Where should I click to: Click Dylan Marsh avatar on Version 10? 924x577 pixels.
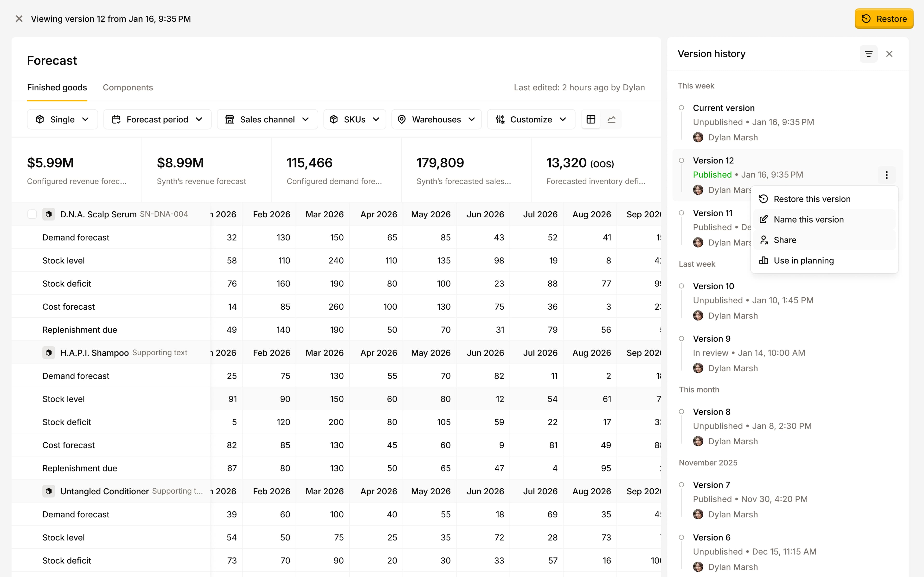698,316
